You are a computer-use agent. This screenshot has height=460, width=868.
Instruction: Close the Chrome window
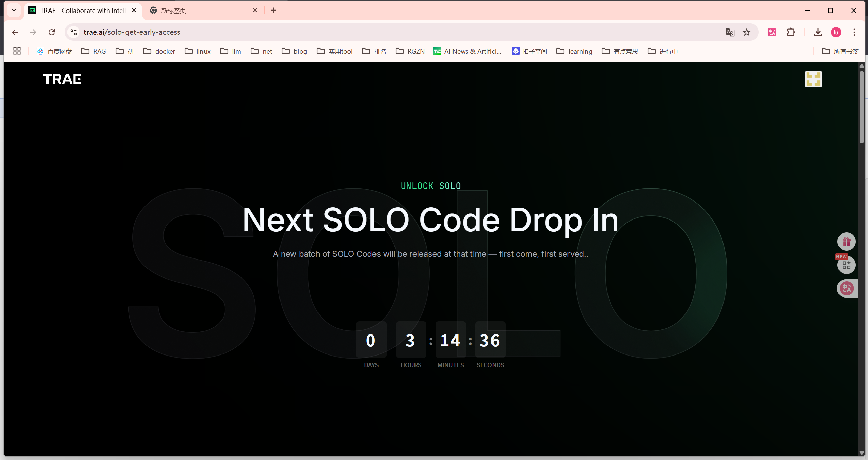854,11
